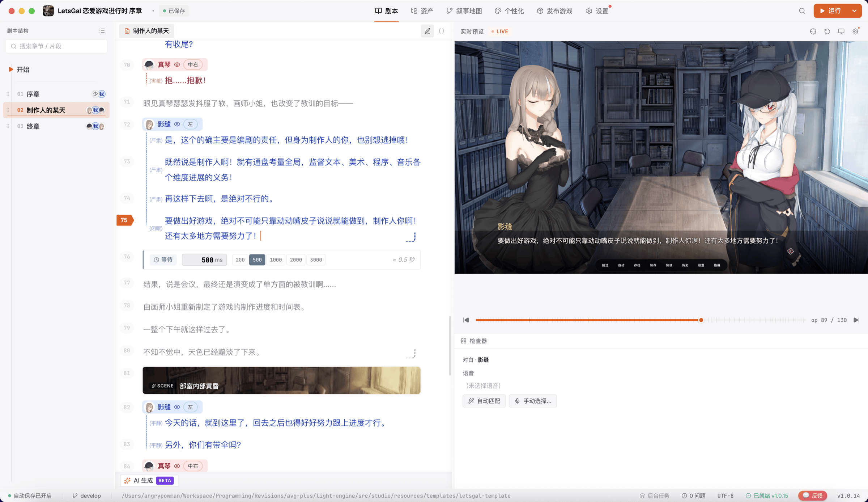
Task: Select the 200 ms wait preset
Action: pyautogui.click(x=240, y=260)
